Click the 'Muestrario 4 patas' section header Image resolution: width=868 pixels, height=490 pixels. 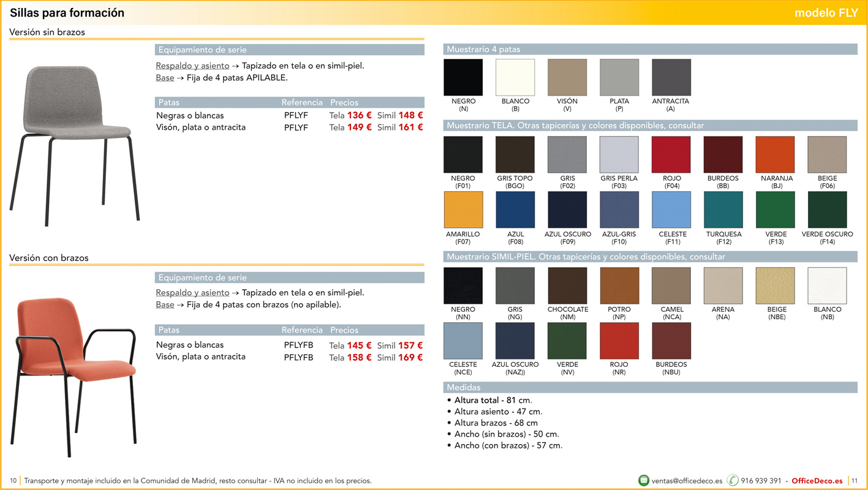click(x=650, y=49)
